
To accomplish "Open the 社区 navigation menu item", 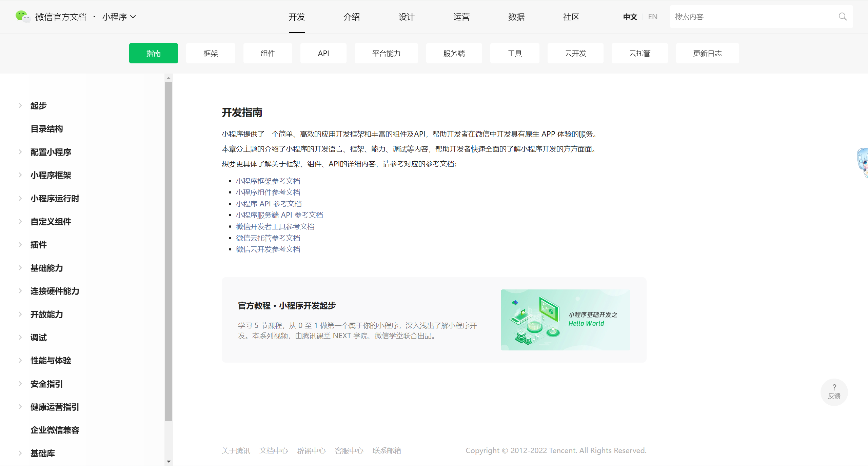I will (x=571, y=17).
